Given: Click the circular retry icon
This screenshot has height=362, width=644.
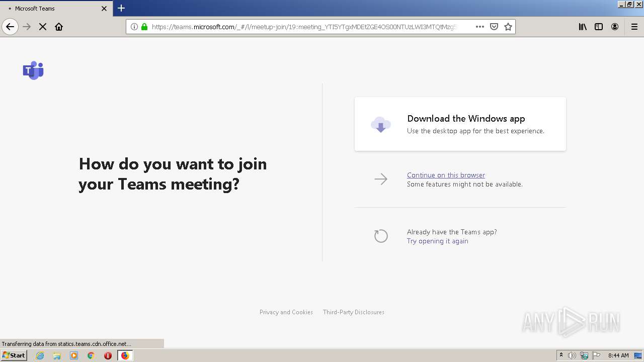Looking at the screenshot, I should pyautogui.click(x=381, y=236).
